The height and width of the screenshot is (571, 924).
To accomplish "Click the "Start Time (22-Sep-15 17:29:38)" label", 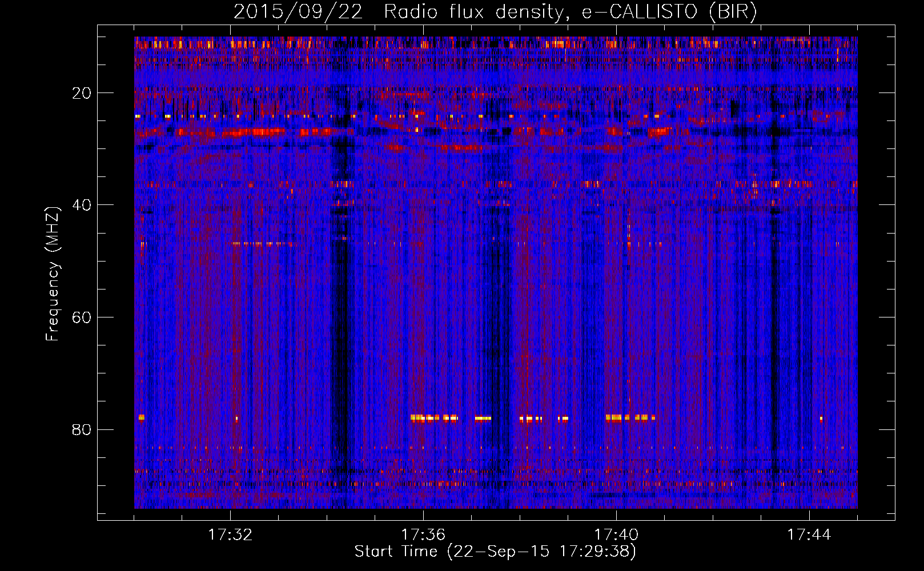I will (x=495, y=552).
